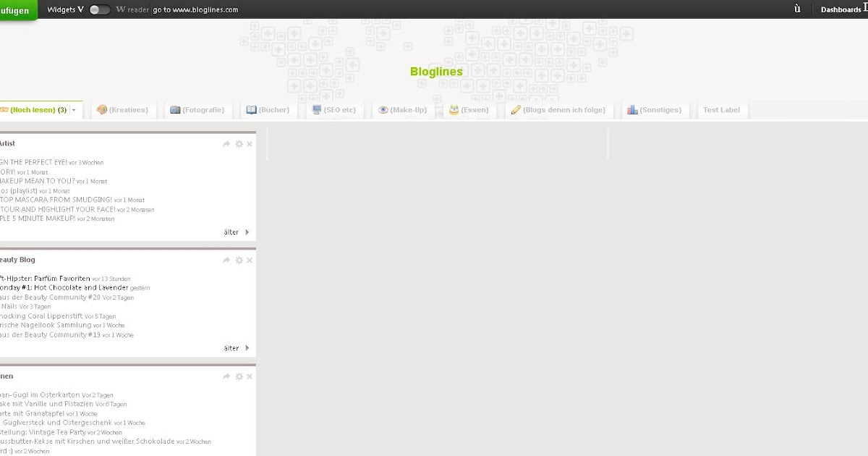Screen dimensions: 868x456
Task: Open the Test Label tab
Action: pos(721,110)
